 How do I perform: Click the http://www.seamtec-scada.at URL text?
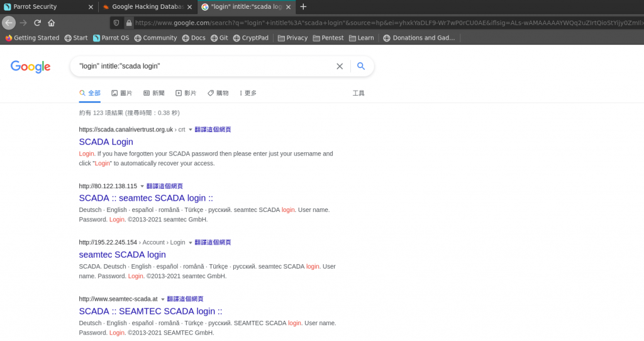[118, 299]
